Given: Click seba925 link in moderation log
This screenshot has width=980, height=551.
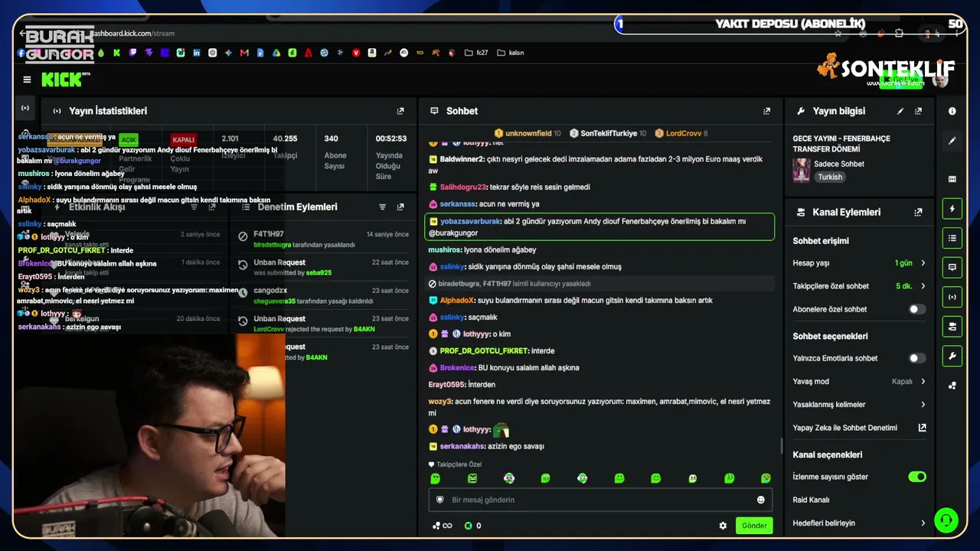Looking at the screenshot, I should [x=318, y=272].
